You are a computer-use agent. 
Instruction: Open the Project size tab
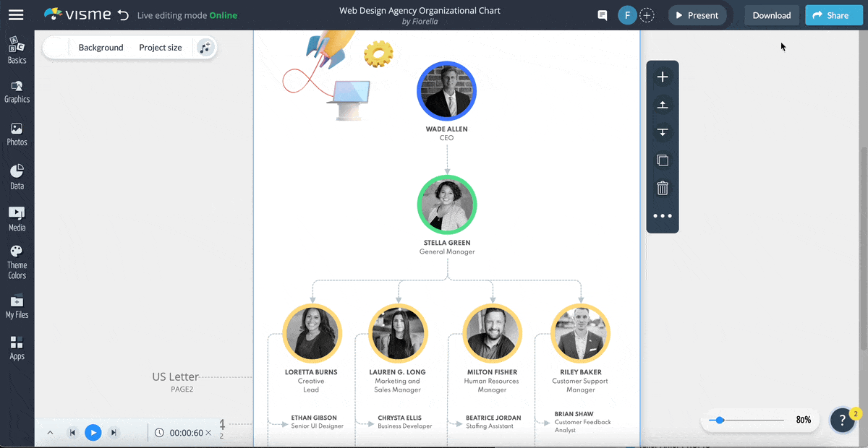(x=160, y=47)
